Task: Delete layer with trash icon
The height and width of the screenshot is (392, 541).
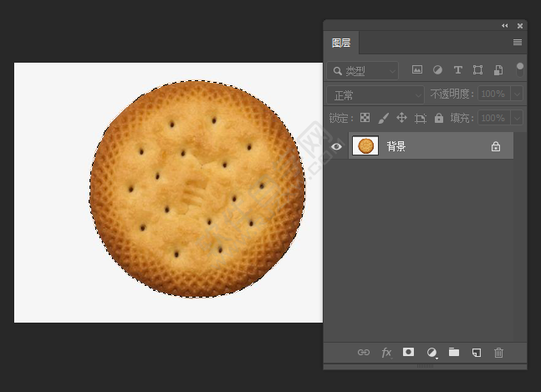Action: point(498,353)
